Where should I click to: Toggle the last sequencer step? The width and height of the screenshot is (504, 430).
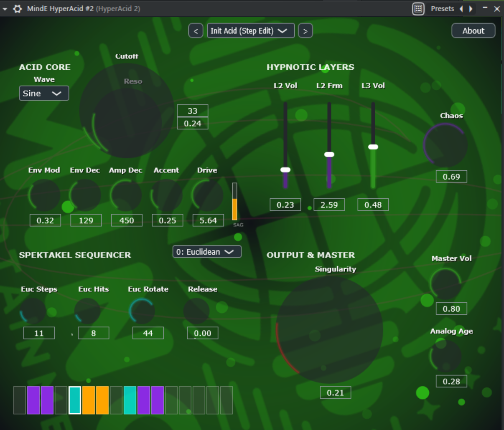(226, 400)
